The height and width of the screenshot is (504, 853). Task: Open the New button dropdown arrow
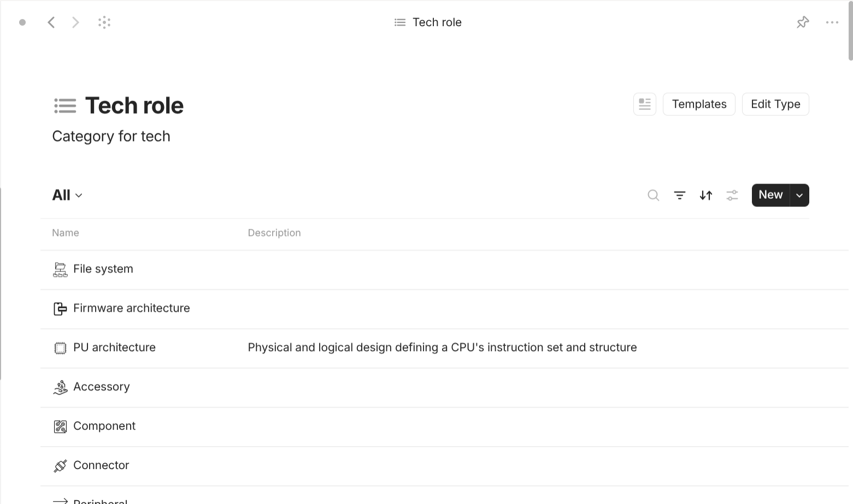point(799,195)
